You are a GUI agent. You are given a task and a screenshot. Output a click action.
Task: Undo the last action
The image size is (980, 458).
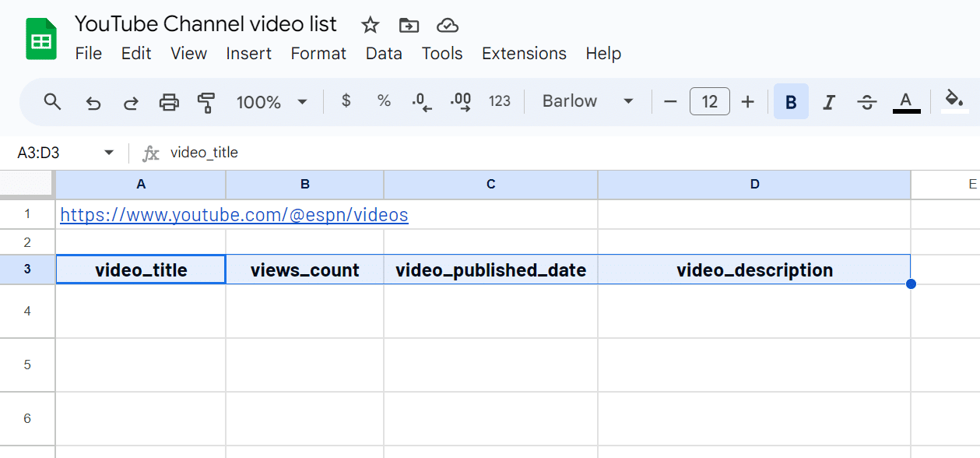93,102
